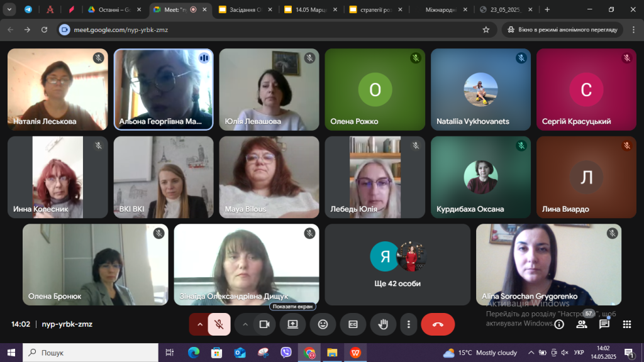The height and width of the screenshot is (362, 644).
Task: Toggle the muted microphone button
Action: pyautogui.click(x=219, y=324)
